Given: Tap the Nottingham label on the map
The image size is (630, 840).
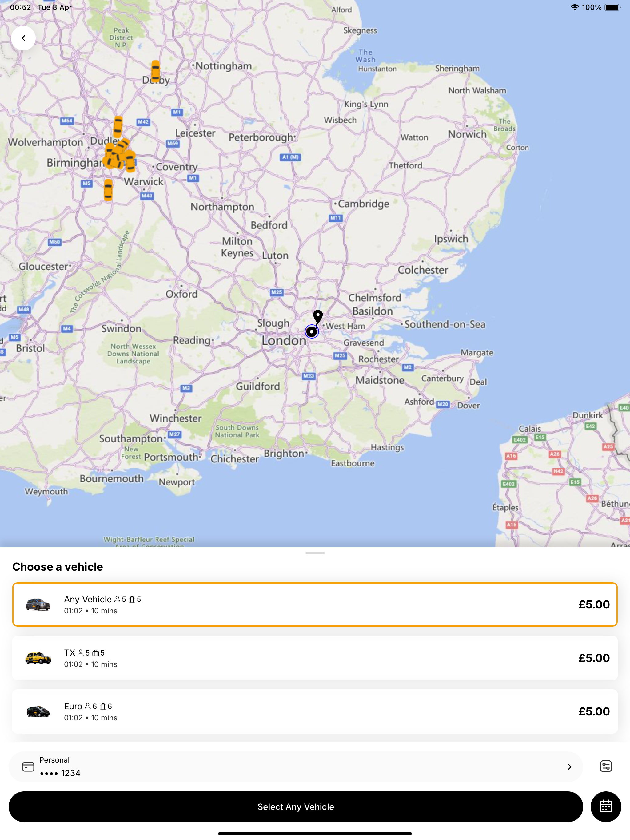Looking at the screenshot, I should tap(223, 66).
